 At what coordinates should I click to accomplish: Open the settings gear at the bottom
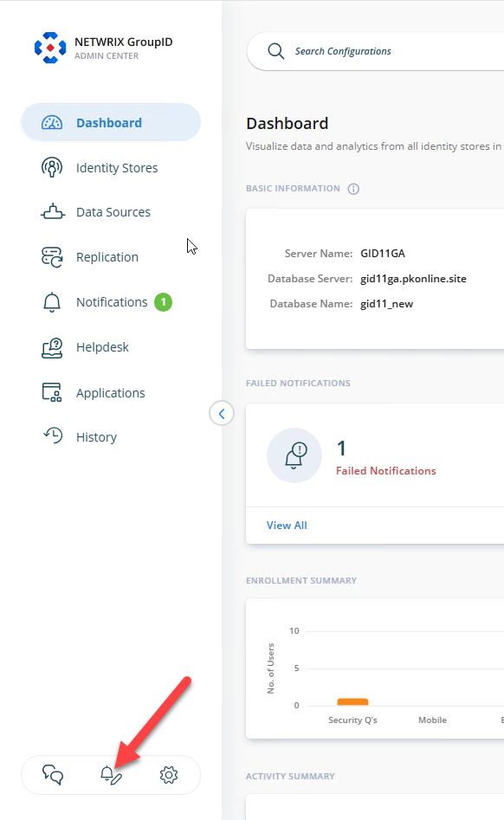[169, 775]
